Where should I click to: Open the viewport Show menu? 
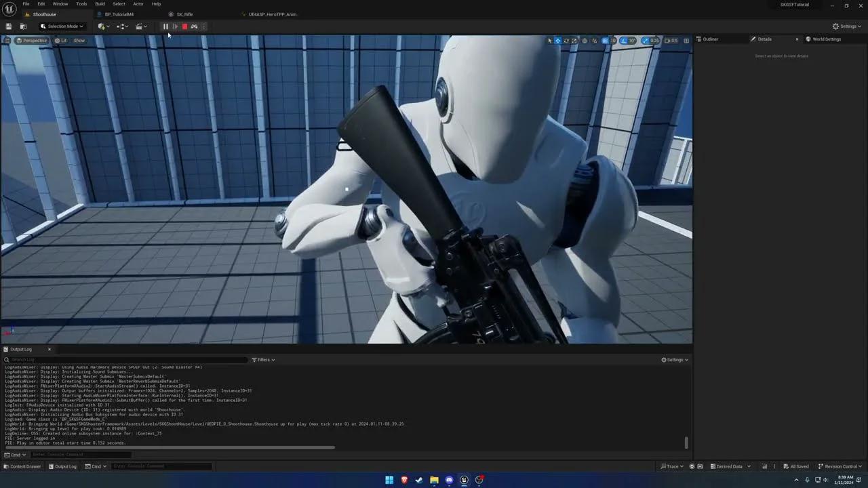click(x=79, y=41)
